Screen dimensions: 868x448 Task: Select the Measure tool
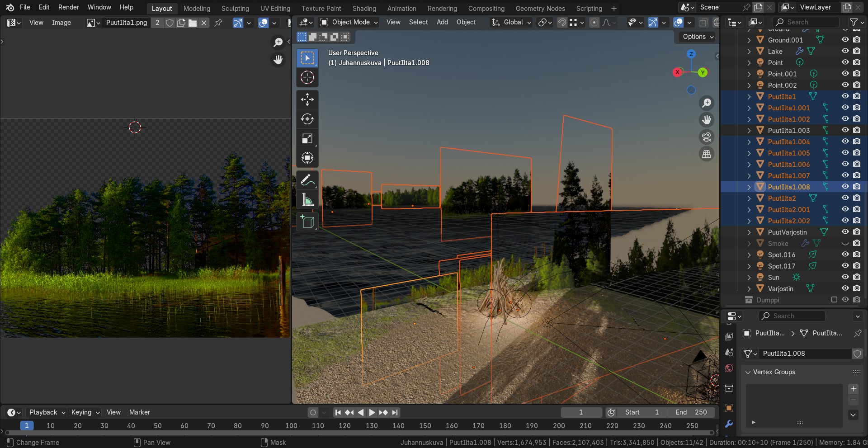pyautogui.click(x=307, y=199)
